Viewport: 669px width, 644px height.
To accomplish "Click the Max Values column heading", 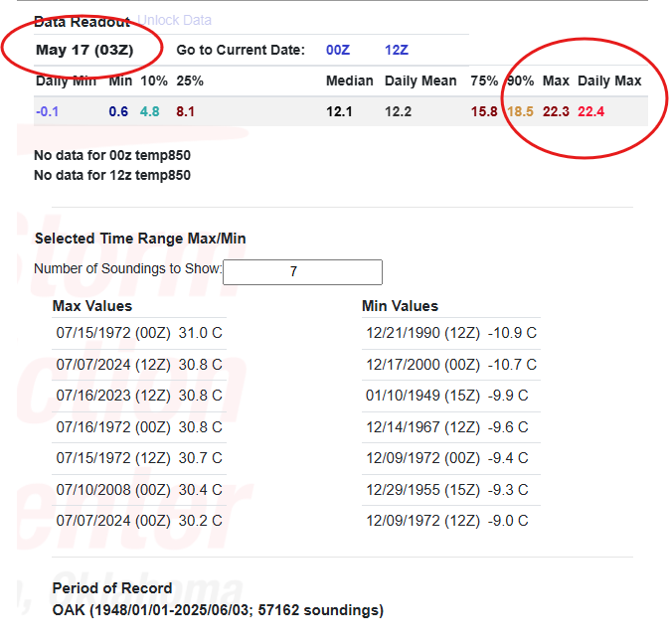I will pos(92,306).
